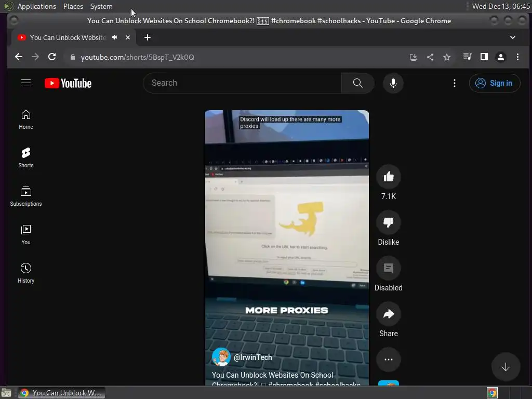Open History in the sidebar

(26, 273)
